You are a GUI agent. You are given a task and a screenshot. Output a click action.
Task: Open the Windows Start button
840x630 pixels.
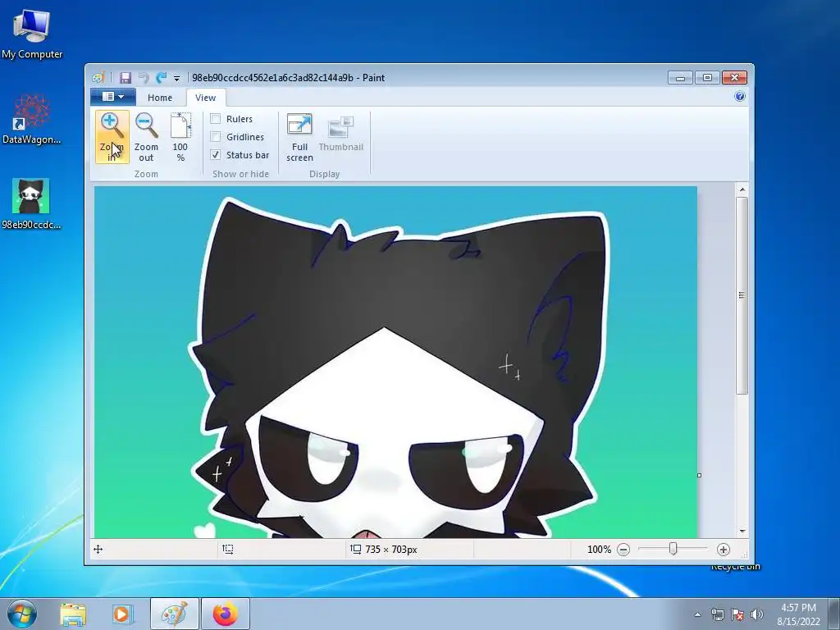click(21, 614)
